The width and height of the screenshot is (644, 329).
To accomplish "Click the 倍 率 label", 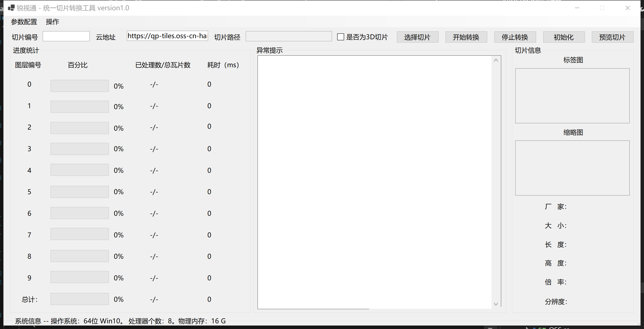I will (x=555, y=282).
